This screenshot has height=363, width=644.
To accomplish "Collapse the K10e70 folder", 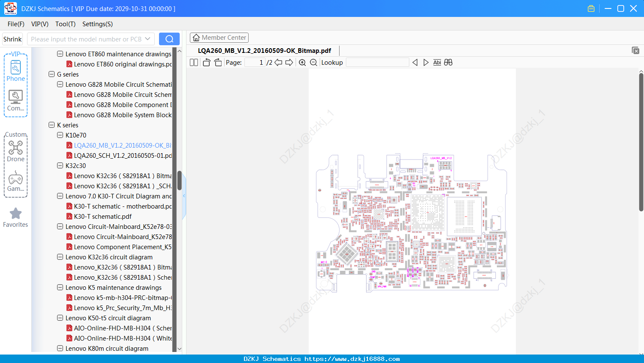I will pos(60,135).
